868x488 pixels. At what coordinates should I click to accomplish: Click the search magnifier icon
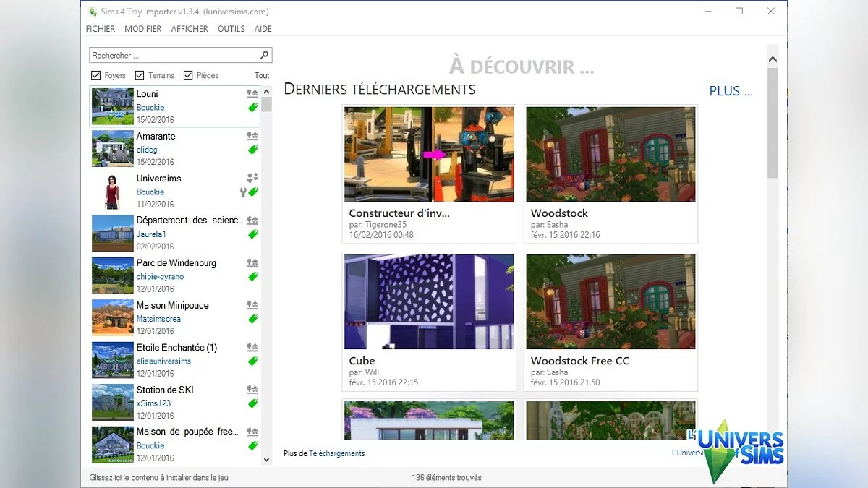(x=264, y=55)
